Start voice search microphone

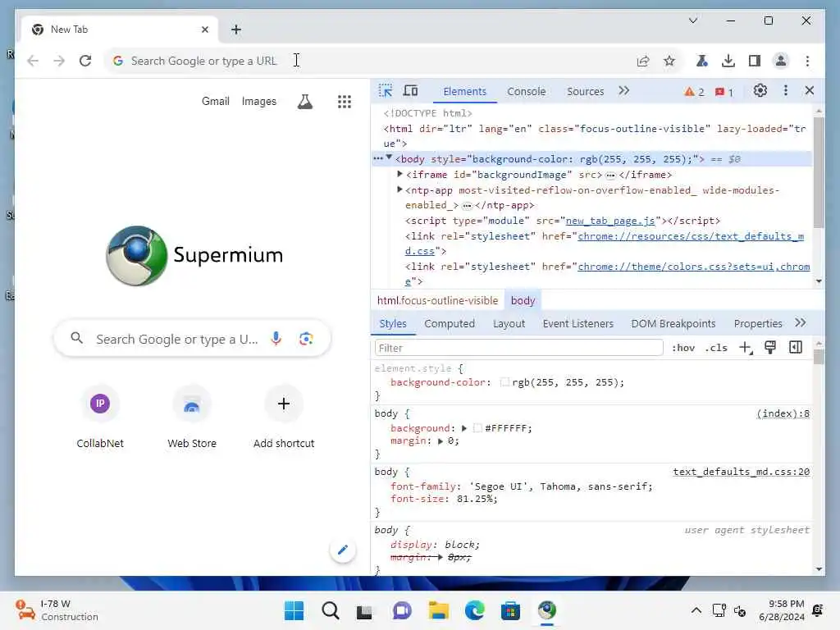point(276,339)
